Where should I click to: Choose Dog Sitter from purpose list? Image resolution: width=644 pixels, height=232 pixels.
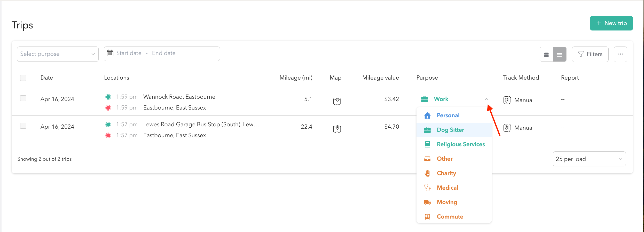(x=450, y=130)
